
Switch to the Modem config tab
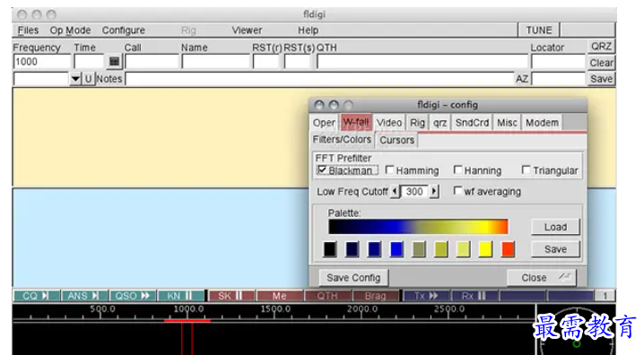542,123
